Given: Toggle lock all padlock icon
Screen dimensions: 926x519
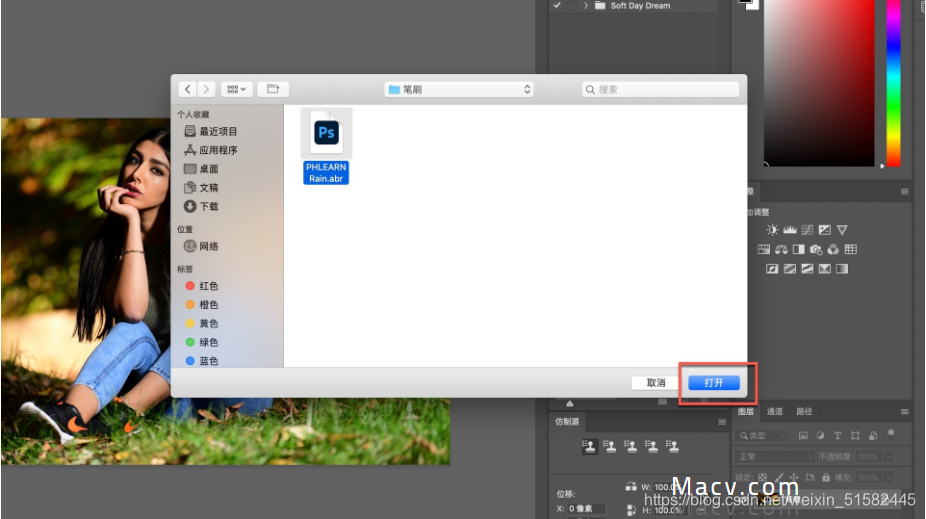Looking at the screenshot, I should click(826, 477).
